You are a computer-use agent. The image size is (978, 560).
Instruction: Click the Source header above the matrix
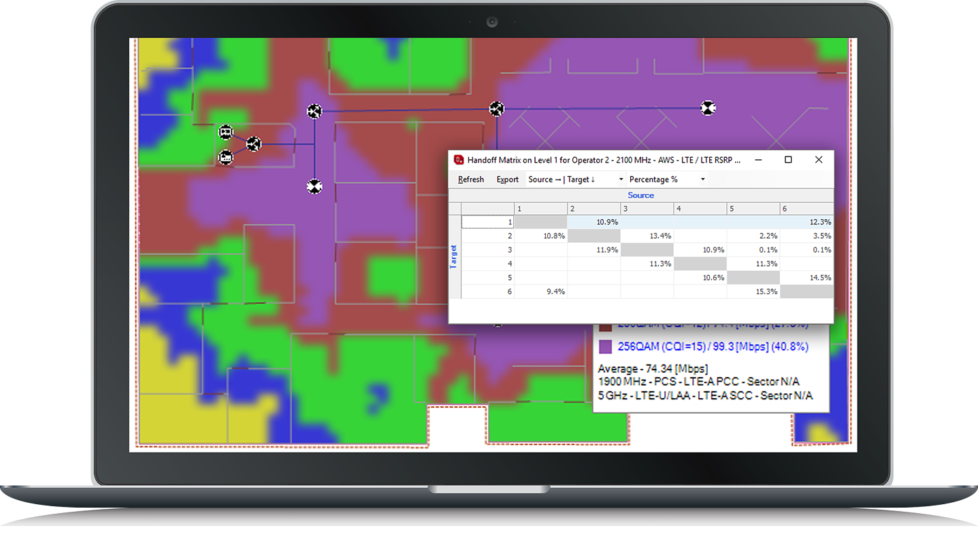pos(640,195)
